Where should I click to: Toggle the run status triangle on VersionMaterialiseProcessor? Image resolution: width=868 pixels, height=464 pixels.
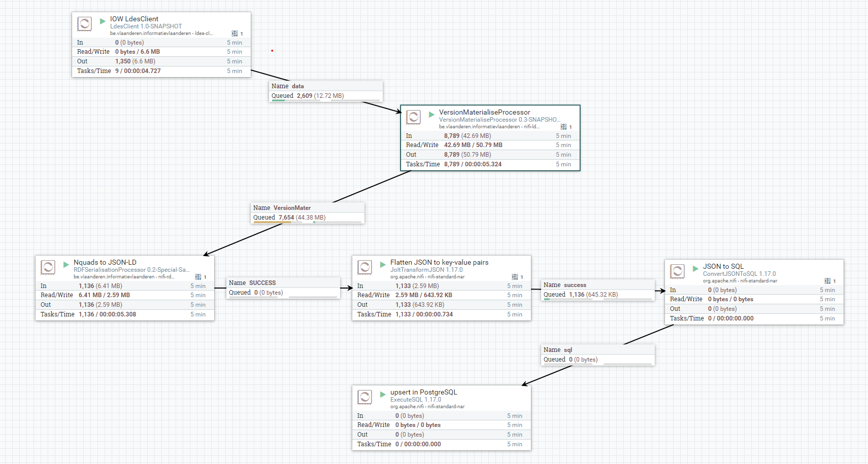tap(431, 114)
